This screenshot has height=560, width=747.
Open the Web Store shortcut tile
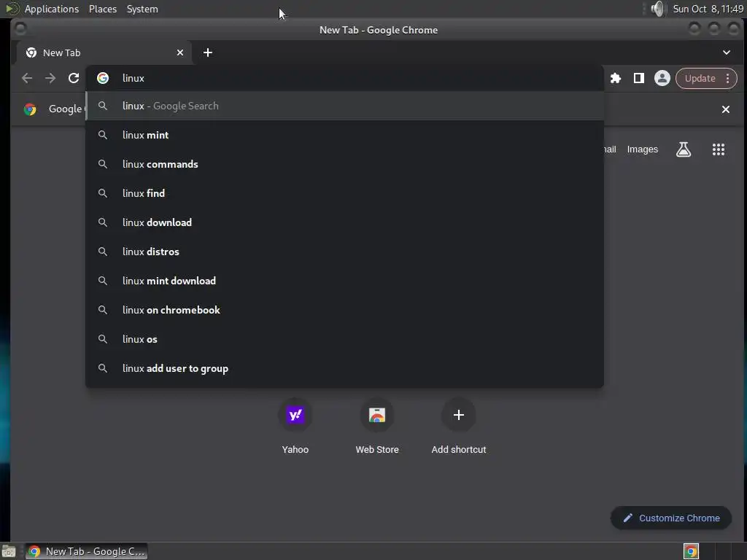pos(377,426)
